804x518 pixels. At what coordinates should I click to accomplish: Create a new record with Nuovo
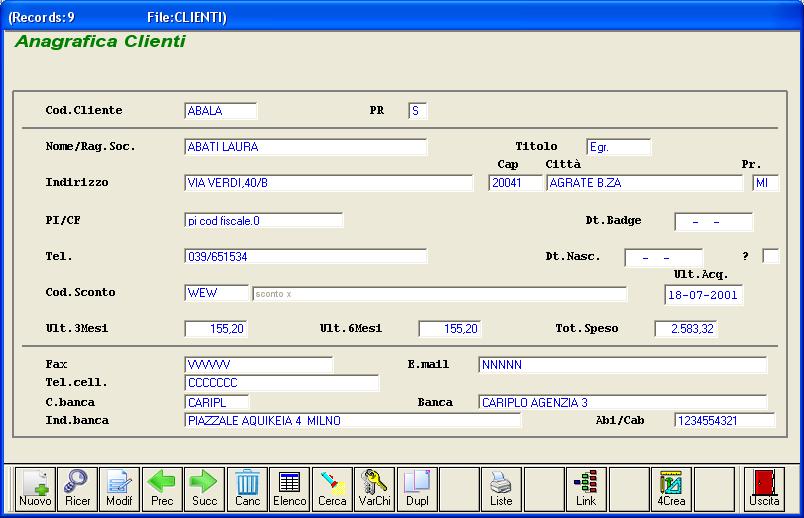click(35, 489)
